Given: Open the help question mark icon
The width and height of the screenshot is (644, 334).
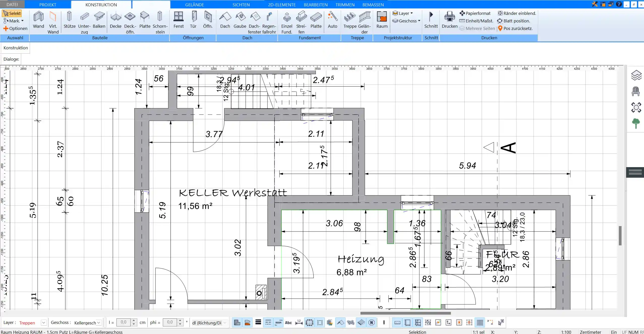Looking at the screenshot, I should click(x=619, y=4).
